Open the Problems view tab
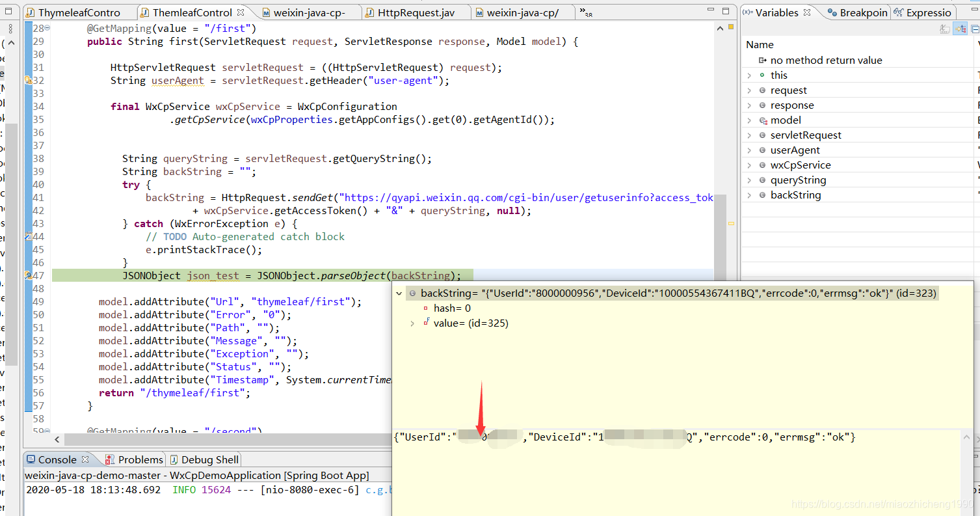Viewport: 980px width, 516px height. [133, 459]
